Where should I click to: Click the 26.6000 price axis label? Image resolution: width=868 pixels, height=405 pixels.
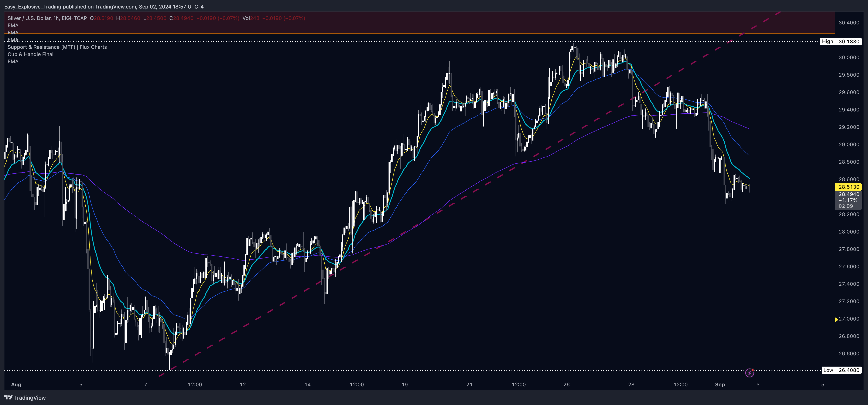(849, 353)
